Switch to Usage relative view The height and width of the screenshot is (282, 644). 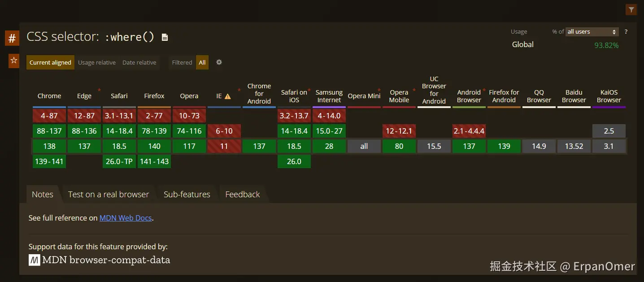coord(97,62)
